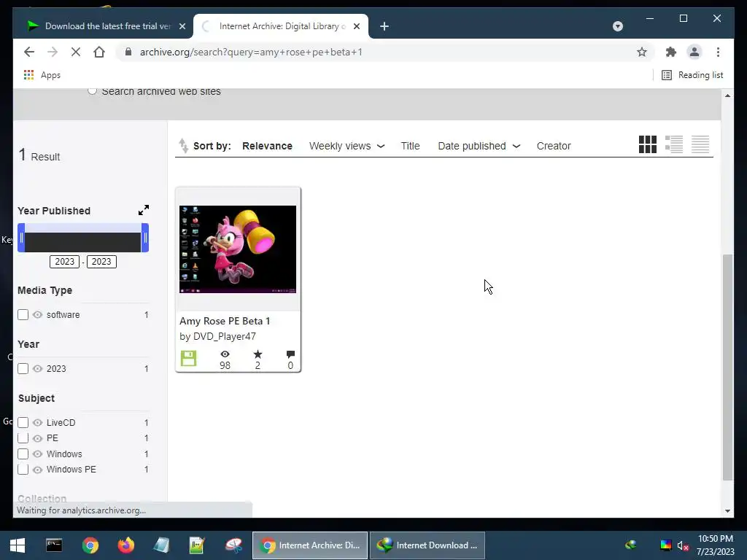Toggle the sort direction arrows
This screenshot has width=747, height=560.
tap(183, 146)
